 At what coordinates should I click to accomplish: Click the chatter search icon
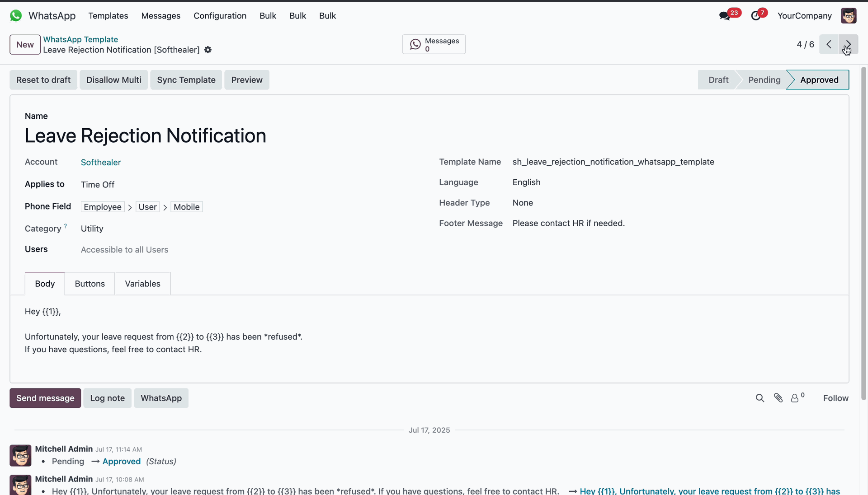[x=760, y=398]
